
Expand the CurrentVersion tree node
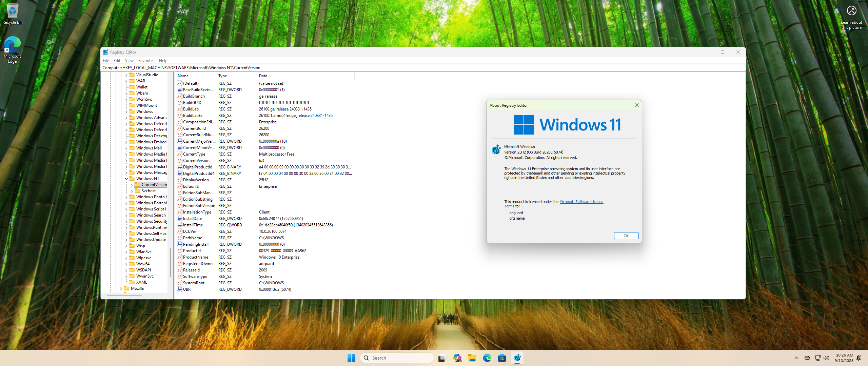coord(132,185)
